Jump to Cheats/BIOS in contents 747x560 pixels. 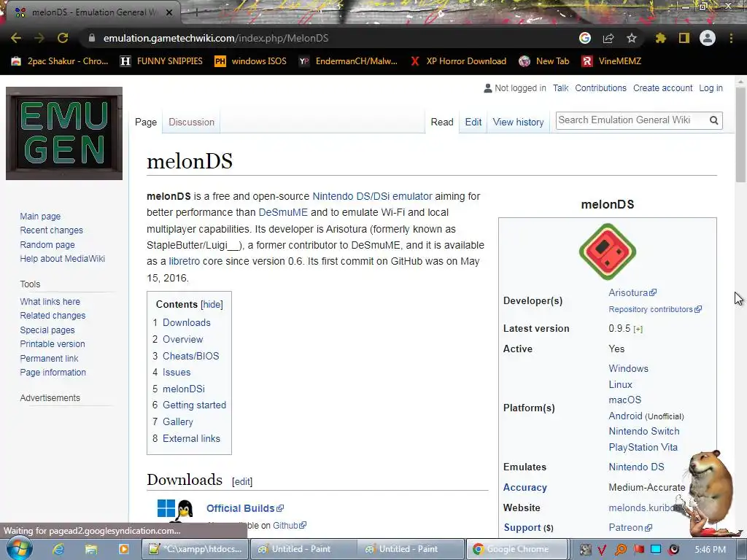pos(190,356)
